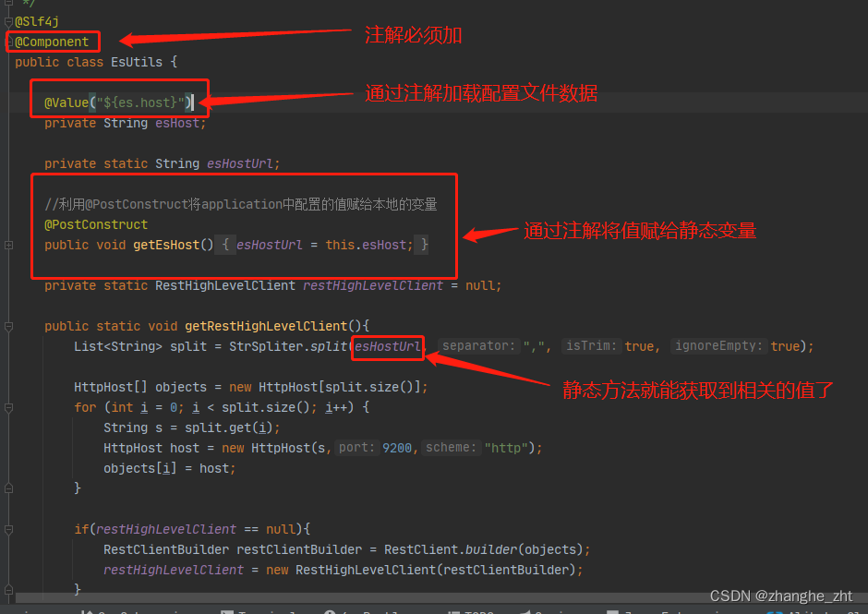Click StrSpliter in the split call
The height and width of the screenshot is (614, 868).
click(x=266, y=346)
